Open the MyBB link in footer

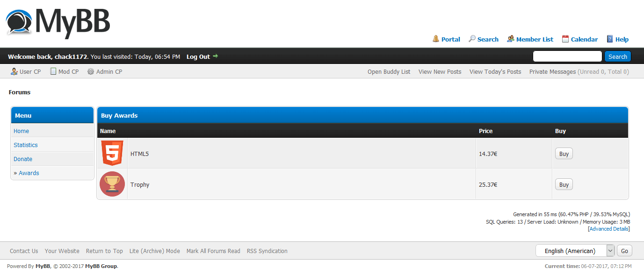coord(43,266)
